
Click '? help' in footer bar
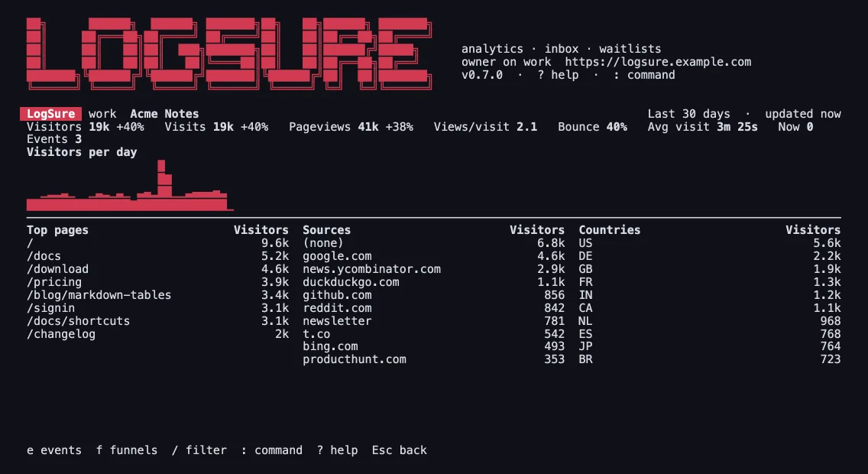[x=337, y=450]
